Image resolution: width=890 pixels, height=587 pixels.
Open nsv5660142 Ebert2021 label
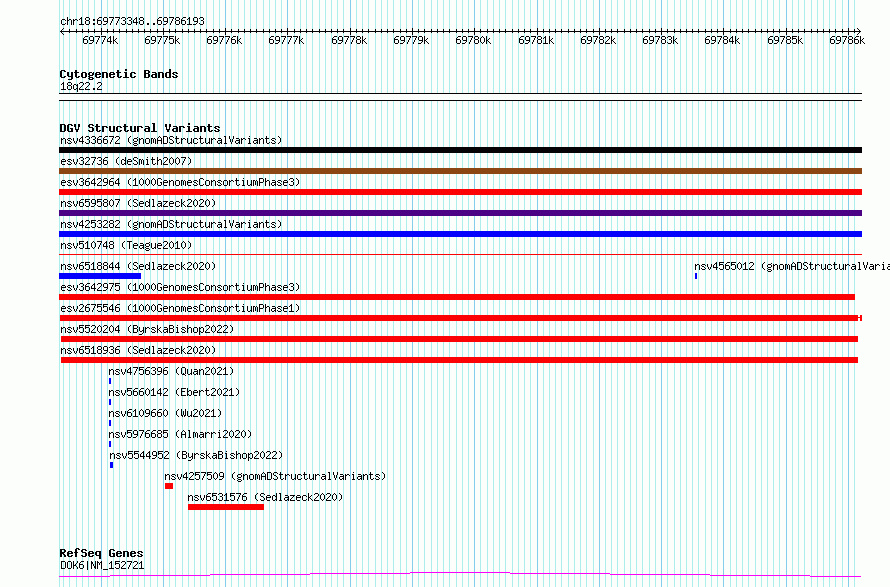(174, 392)
